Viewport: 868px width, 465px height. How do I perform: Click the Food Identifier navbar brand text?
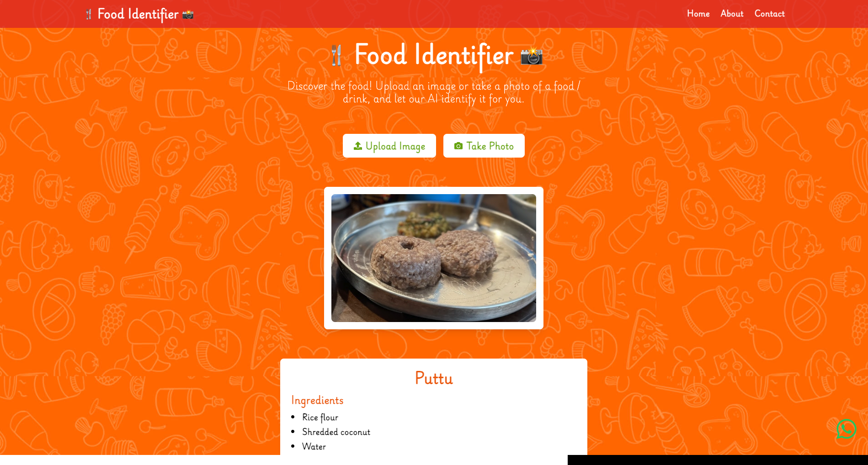[138, 14]
